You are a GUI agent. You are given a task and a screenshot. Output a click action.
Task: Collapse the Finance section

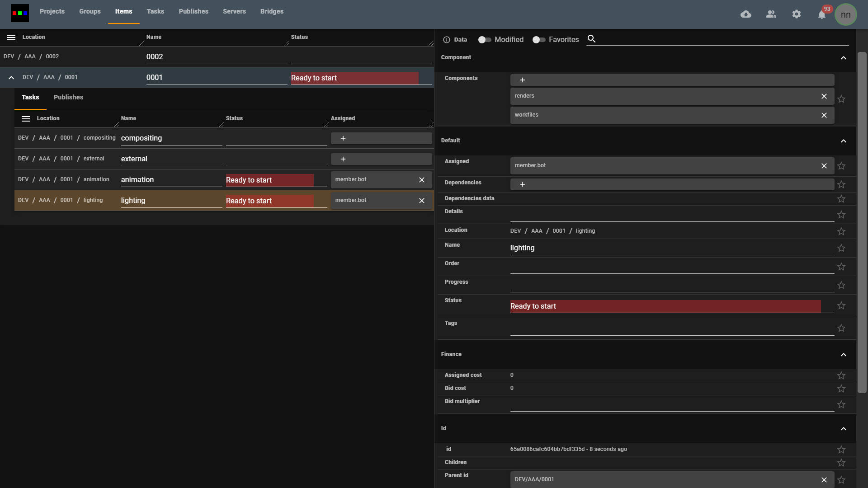pos(844,355)
